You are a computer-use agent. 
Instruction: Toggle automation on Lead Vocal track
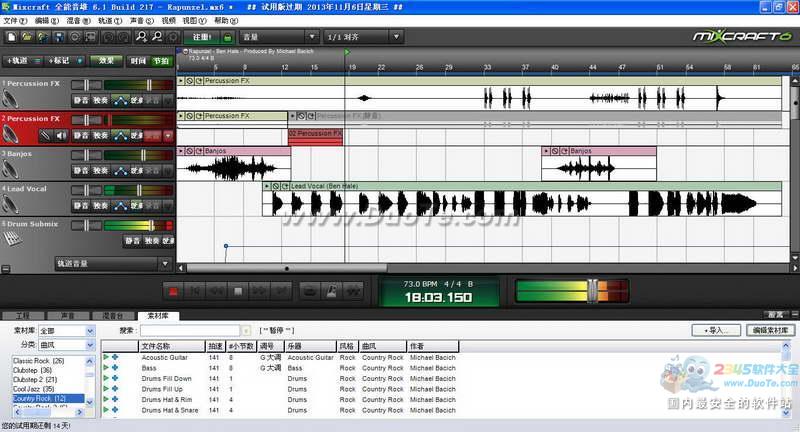[120, 206]
